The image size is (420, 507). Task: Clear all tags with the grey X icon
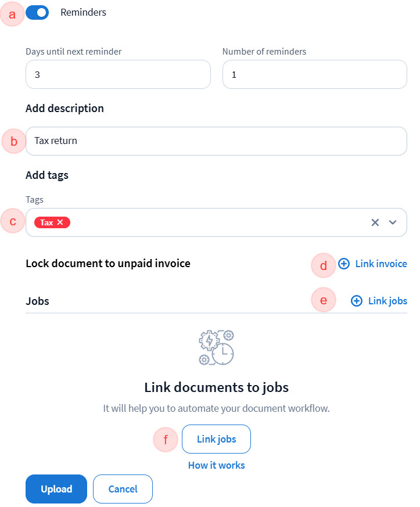coord(375,222)
